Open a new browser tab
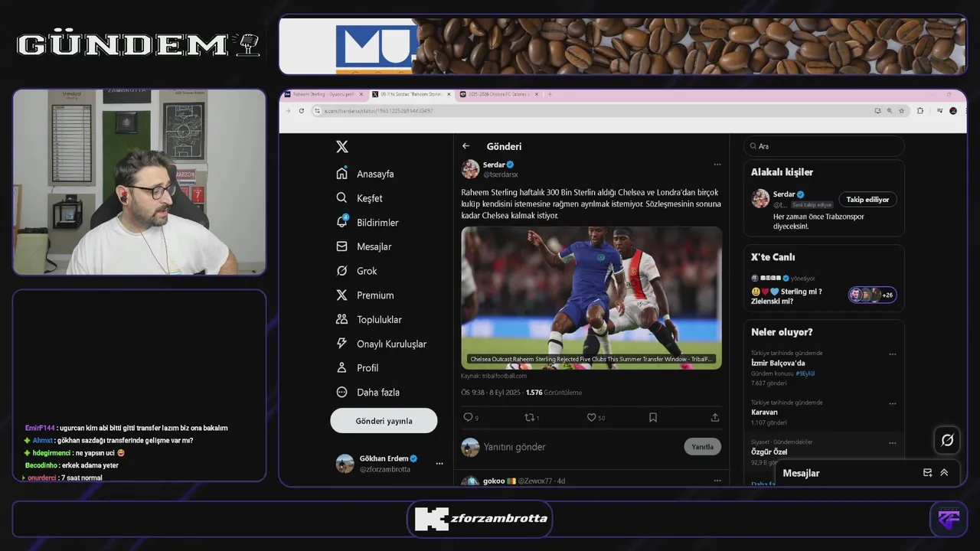The image size is (980, 551). point(550,94)
